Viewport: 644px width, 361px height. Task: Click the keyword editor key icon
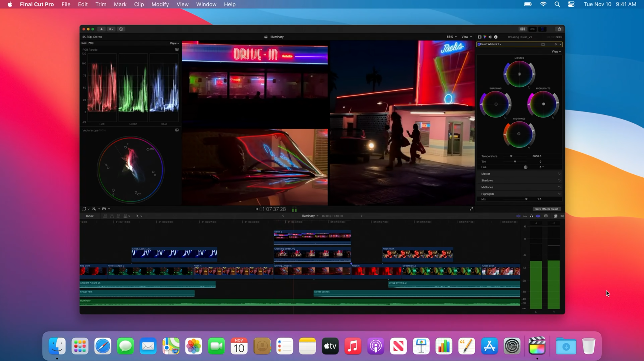[111, 29]
